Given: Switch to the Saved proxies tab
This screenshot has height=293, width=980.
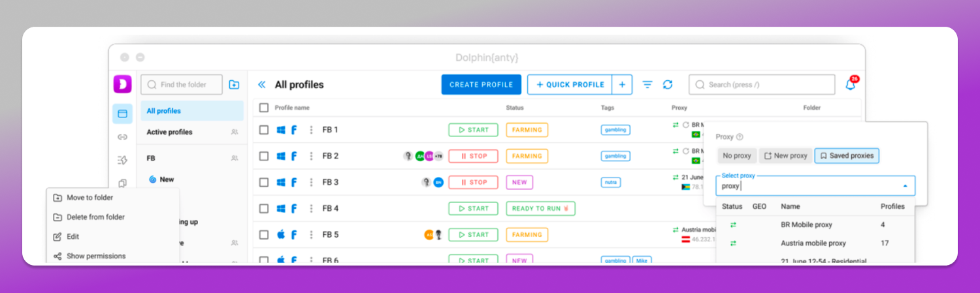Looking at the screenshot, I should (847, 156).
